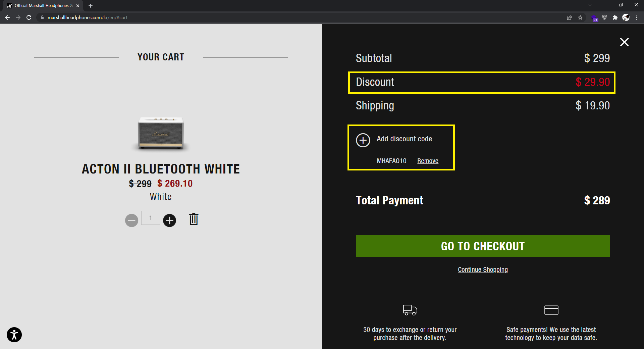This screenshot has width=644, height=349.
Task: Bookmark this page with star icon
Action: [580, 17]
